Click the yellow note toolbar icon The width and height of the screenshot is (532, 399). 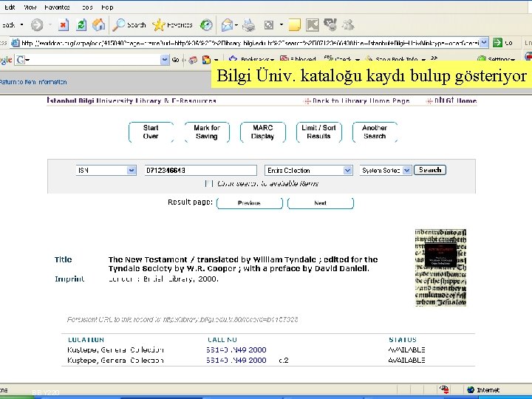(294, 25)
